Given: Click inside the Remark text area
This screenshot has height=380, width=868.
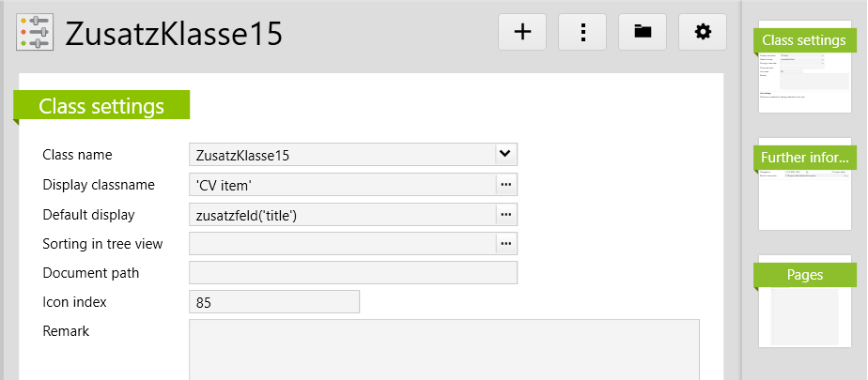Looking at the screenshot, I should tap(443, 349).
